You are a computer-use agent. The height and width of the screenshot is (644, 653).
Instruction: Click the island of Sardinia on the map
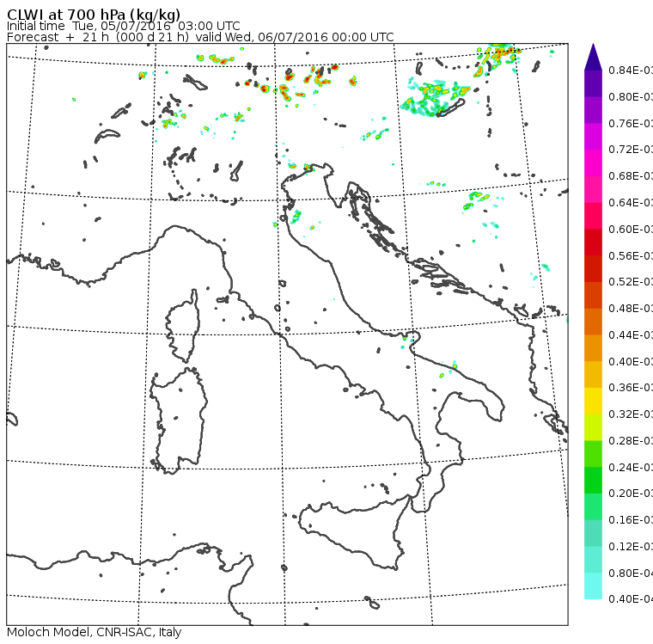[179, 421]
